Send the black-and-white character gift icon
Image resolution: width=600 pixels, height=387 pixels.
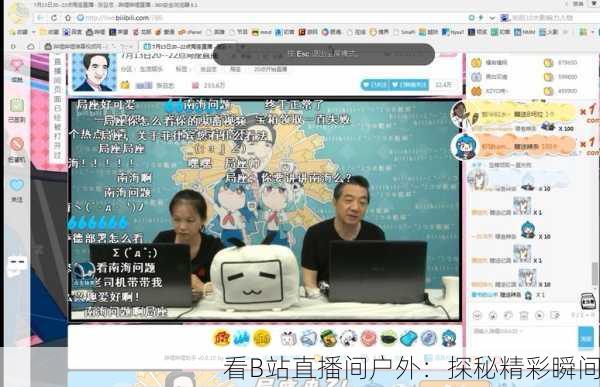349,338
